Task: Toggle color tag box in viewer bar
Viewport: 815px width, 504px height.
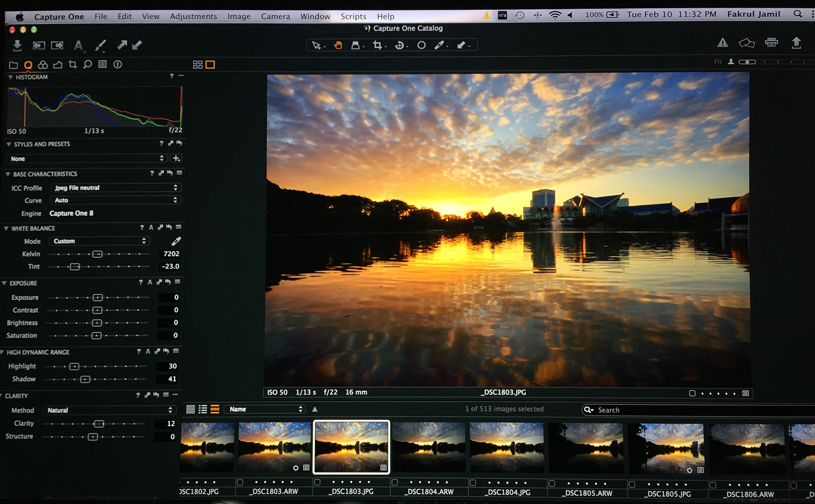Action: tap(692, 393)
